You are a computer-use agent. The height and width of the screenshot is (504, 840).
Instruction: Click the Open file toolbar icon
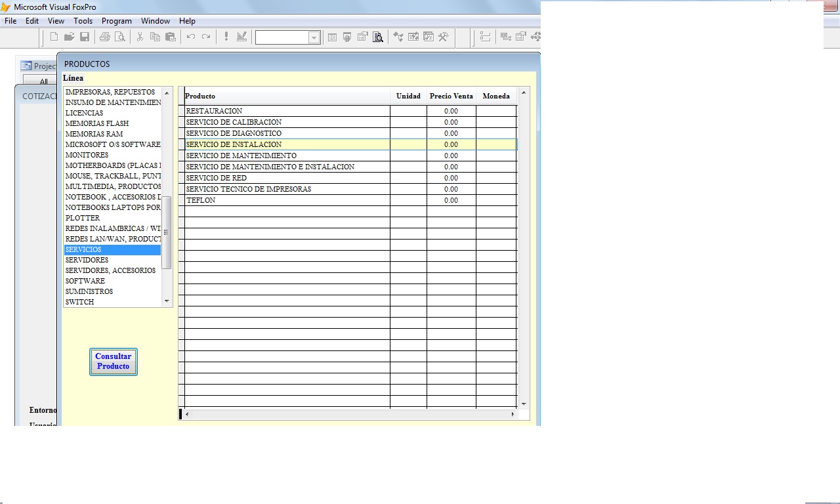pos(69,37)
